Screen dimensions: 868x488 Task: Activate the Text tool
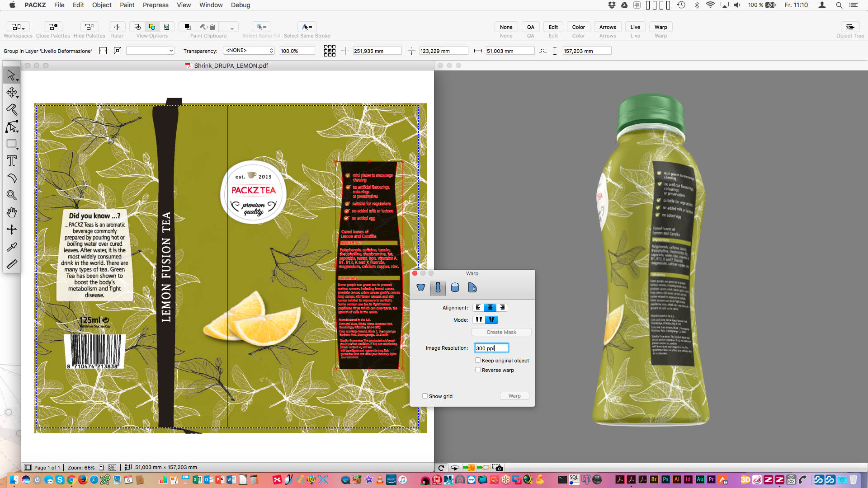click(x=12, y=161)
